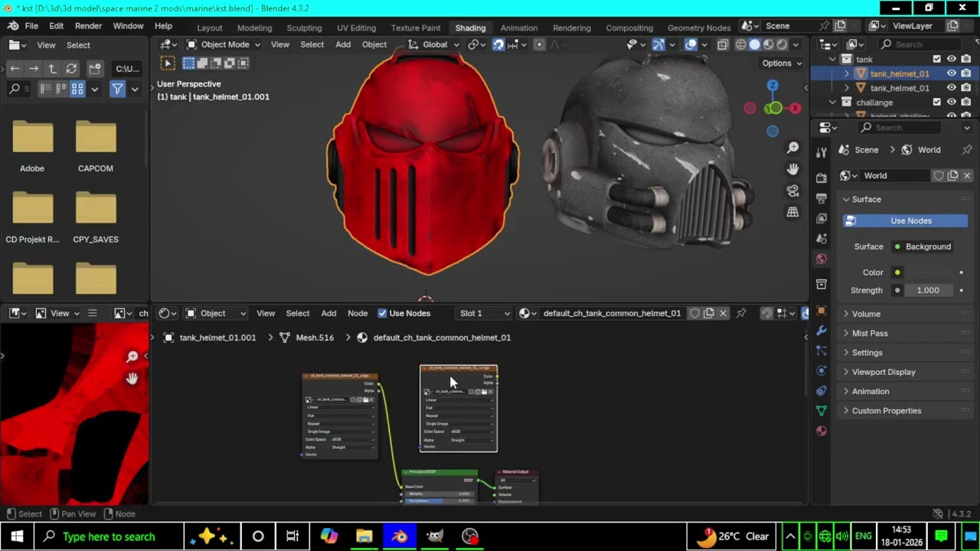The image size is (980, 551).
Task: Switch to the UV Editing workspace tab
Action: (x=356, y=28)
